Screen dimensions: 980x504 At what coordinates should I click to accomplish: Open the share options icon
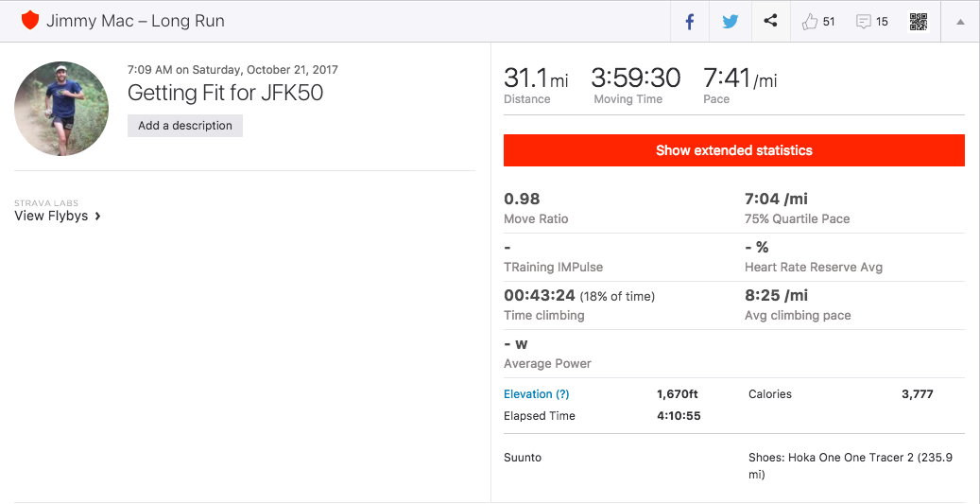pyautogui.click(x=771, y=22)
